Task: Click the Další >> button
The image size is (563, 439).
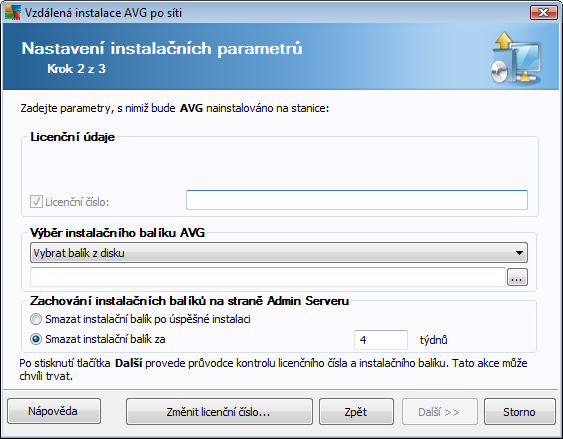Action: [x=439, y=411]
